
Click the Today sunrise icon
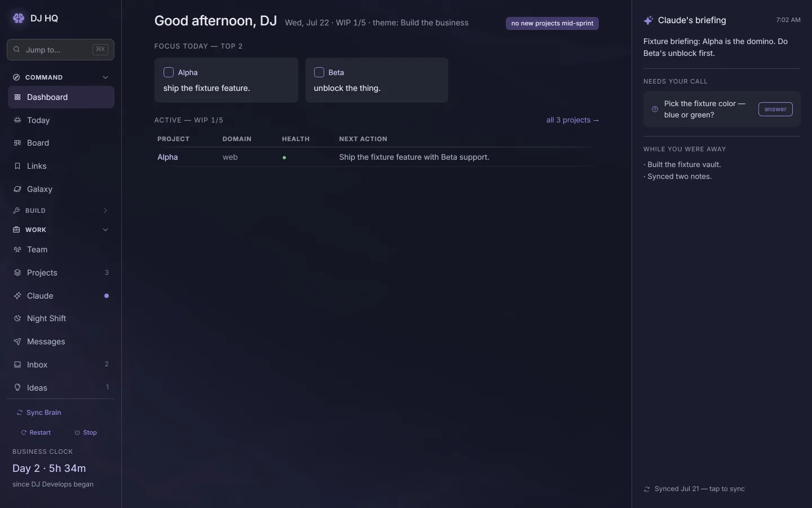tap(17, 120)
